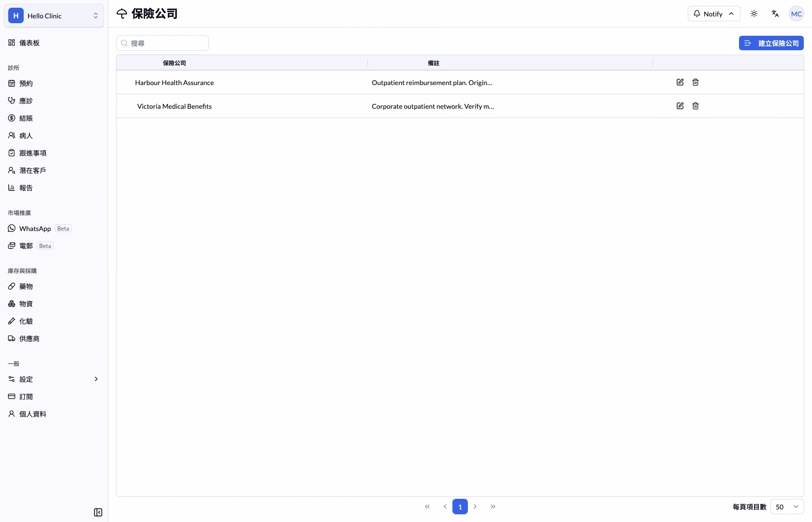
Task: Open 潛在客戶 leads in sidebar
Action: [x=54, y=170]
